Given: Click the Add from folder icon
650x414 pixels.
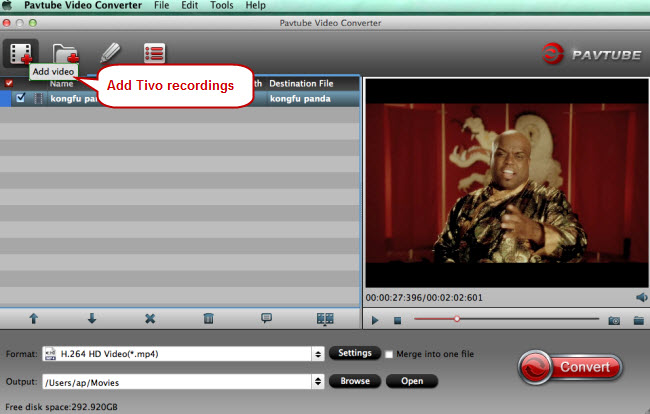Looking at the screenshot, I should click(x=65, y=53).
